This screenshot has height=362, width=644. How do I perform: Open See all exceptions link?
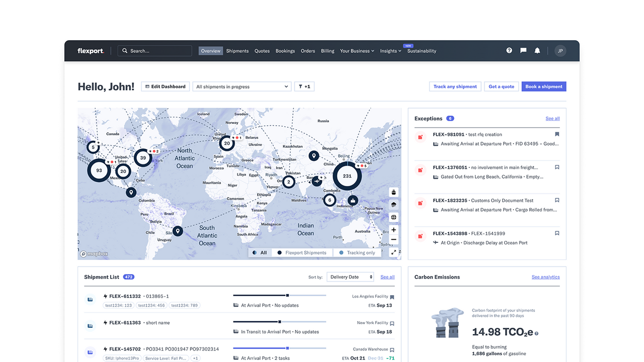[552, 119]
